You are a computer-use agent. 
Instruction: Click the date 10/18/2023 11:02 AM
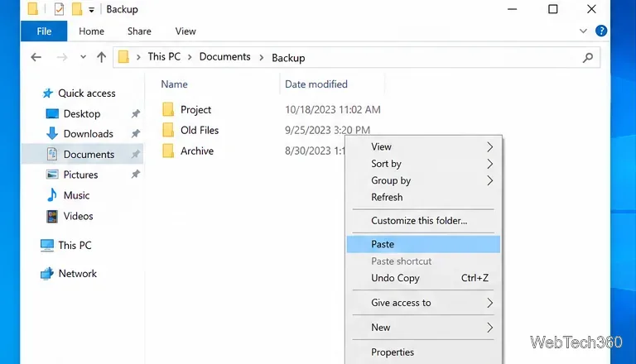(x=333, y=110)
